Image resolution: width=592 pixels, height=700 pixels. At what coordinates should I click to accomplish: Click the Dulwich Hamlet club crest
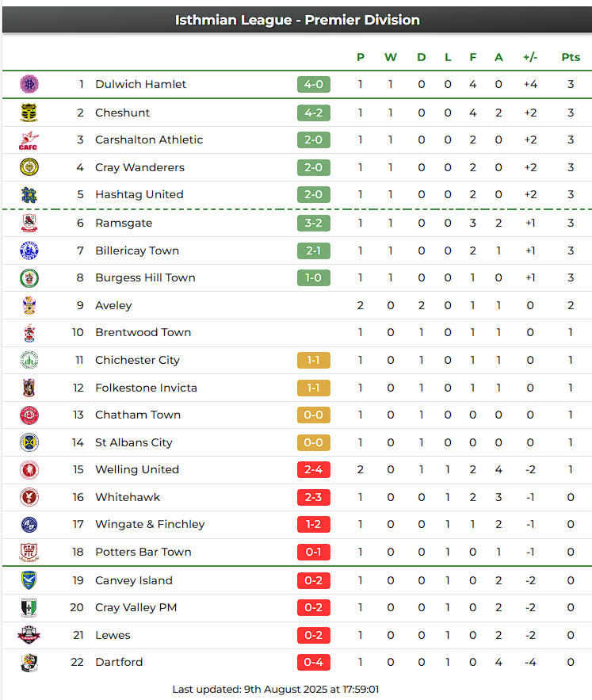coord(29,84)
